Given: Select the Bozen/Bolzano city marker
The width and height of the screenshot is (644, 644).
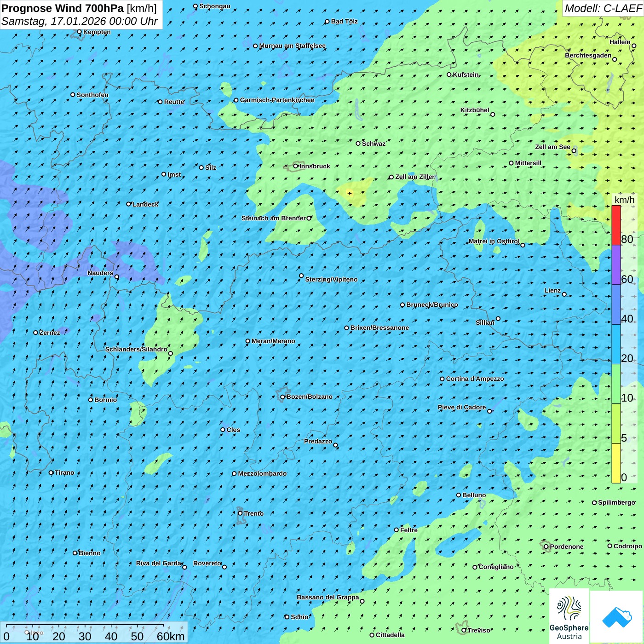Looking at the screenshot, I should [282, 397].
